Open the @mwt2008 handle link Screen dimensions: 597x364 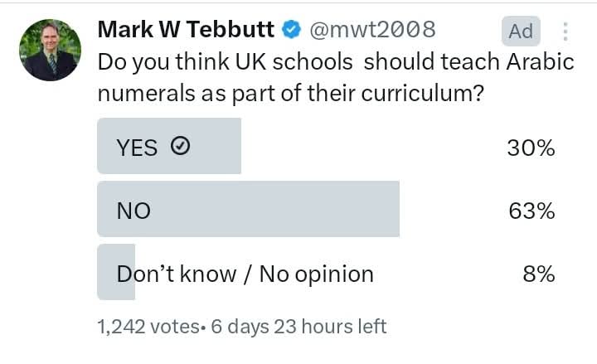372,30
